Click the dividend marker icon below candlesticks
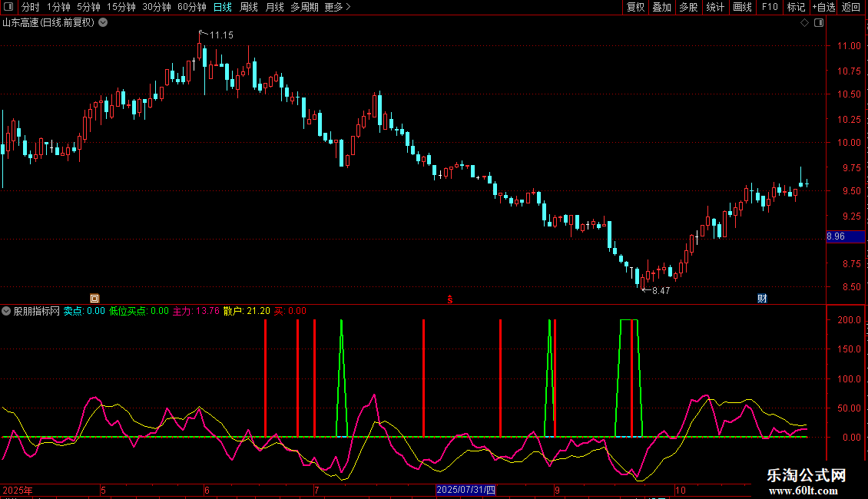The height and width of the screenshot is (499, 868). click(94, 299)
